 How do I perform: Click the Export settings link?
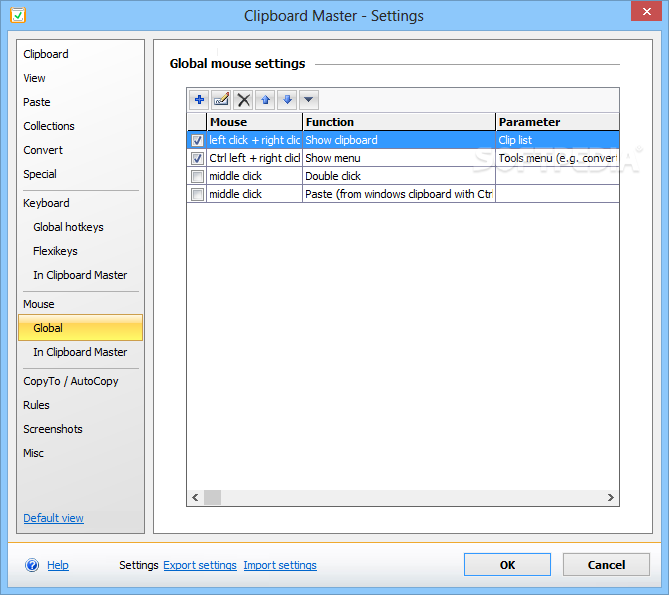coord(200,565)
